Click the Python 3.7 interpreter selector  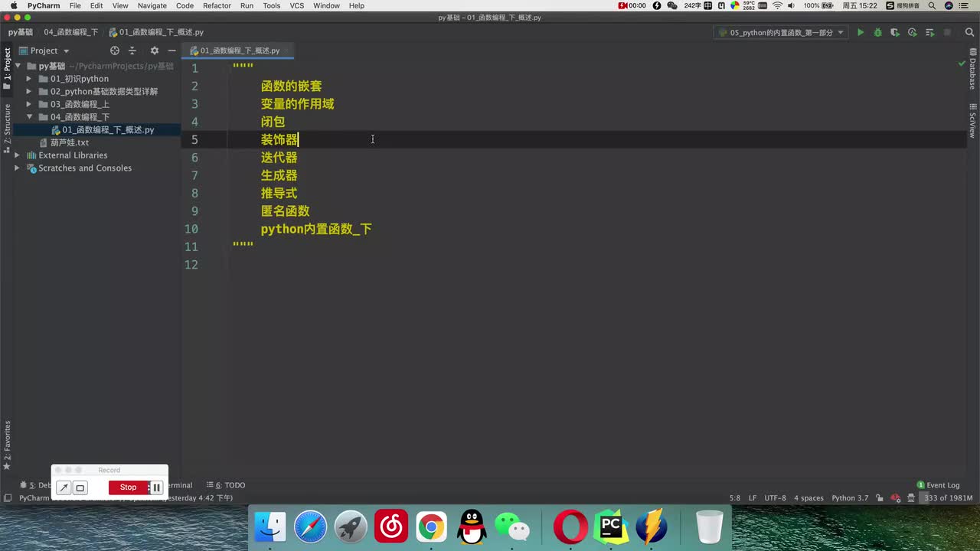[x=850, y=498]
